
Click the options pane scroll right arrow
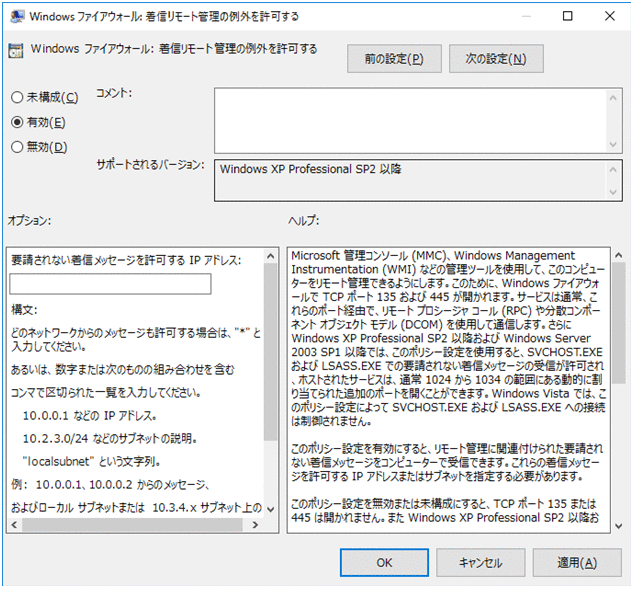pyautogui.click(x=255, y=525)
